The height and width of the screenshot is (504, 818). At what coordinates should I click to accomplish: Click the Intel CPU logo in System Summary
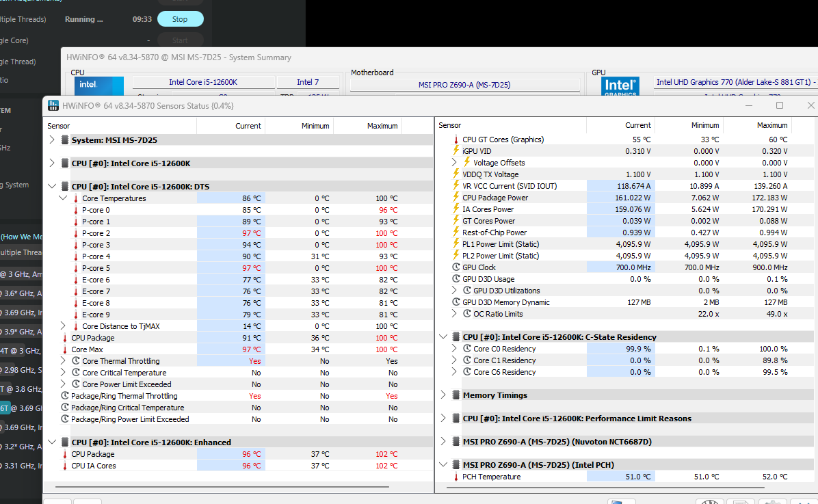(x=99, y=86)
